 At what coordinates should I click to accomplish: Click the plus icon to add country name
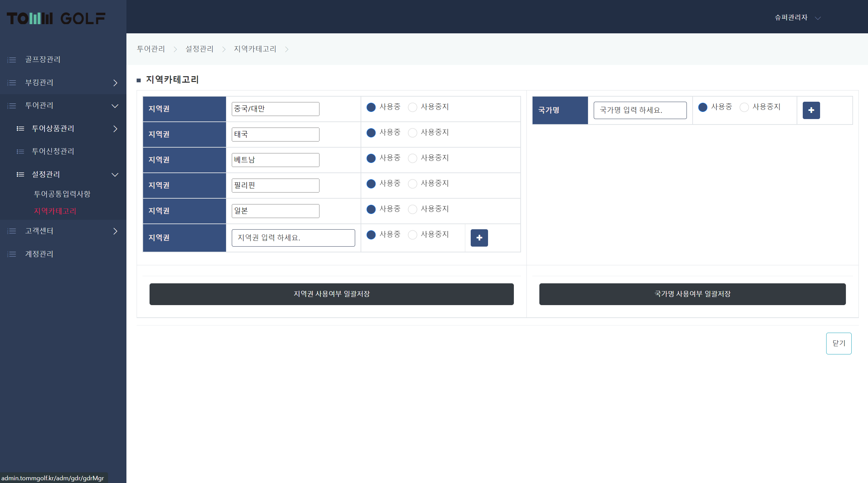click(x=811, y=110)
